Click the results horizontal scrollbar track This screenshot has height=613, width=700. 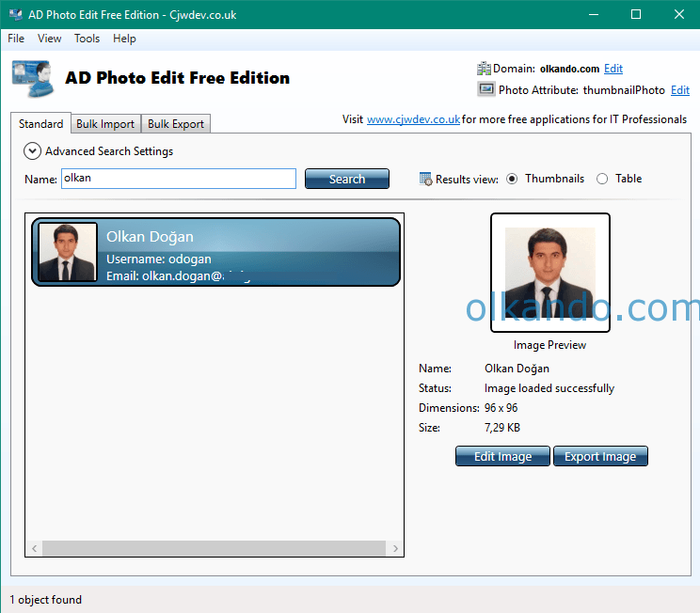tap(215, 548)
